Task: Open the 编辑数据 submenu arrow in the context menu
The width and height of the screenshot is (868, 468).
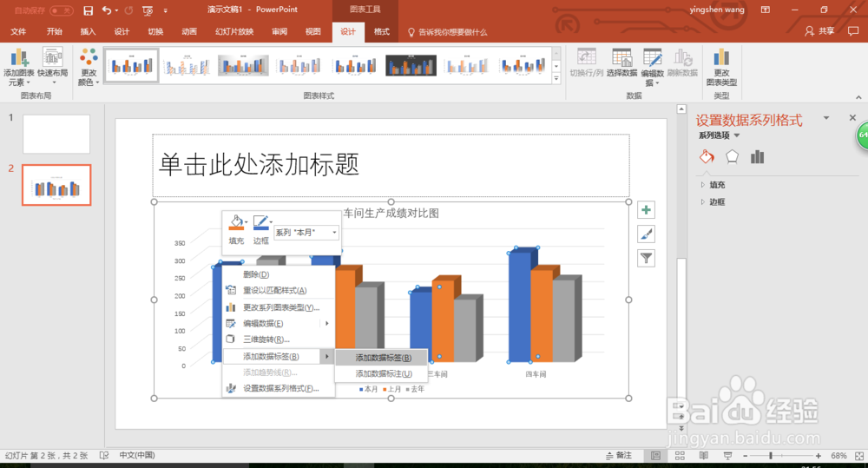Action: click(x=326, y=323)
